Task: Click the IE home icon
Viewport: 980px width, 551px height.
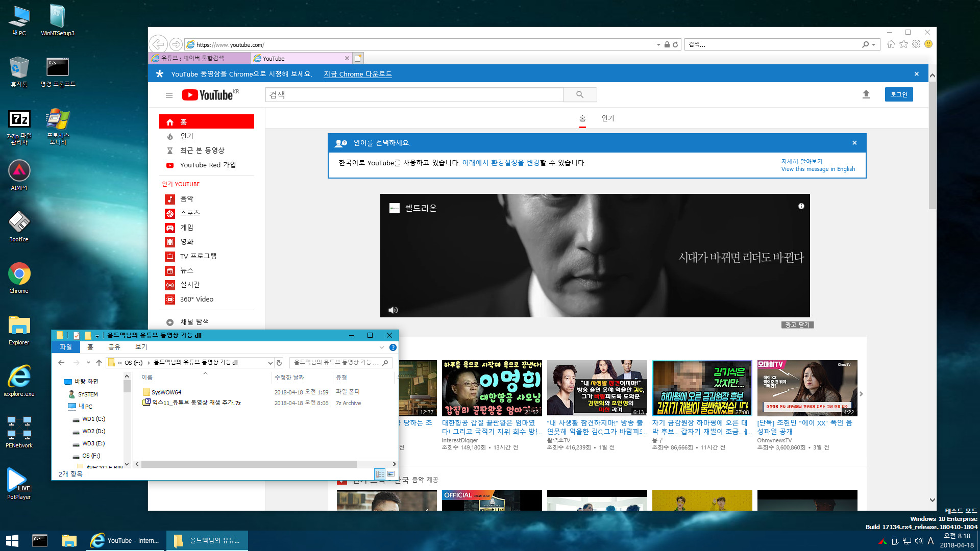Action: [891, 44]
